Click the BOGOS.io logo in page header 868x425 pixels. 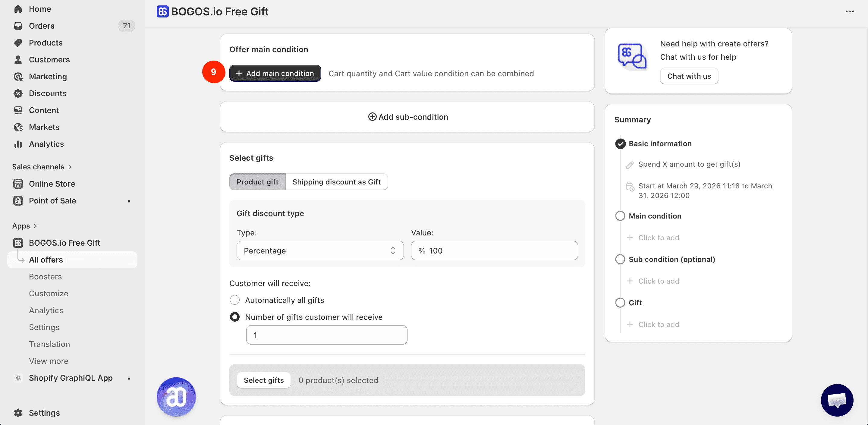[162, 11]
